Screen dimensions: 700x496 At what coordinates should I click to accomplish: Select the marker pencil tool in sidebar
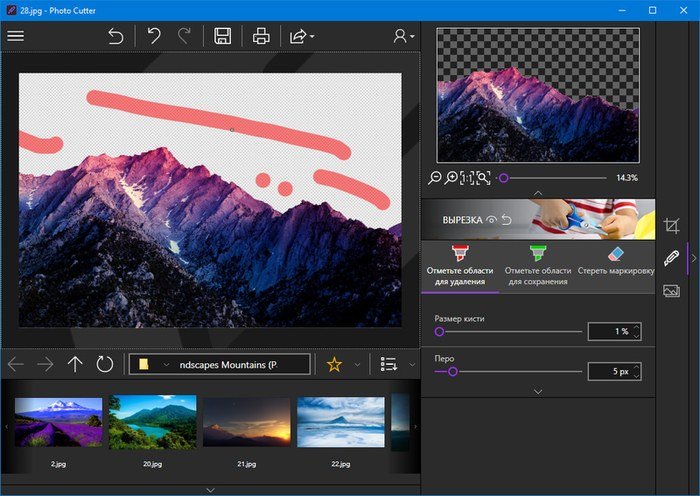[x=671, y=258]
